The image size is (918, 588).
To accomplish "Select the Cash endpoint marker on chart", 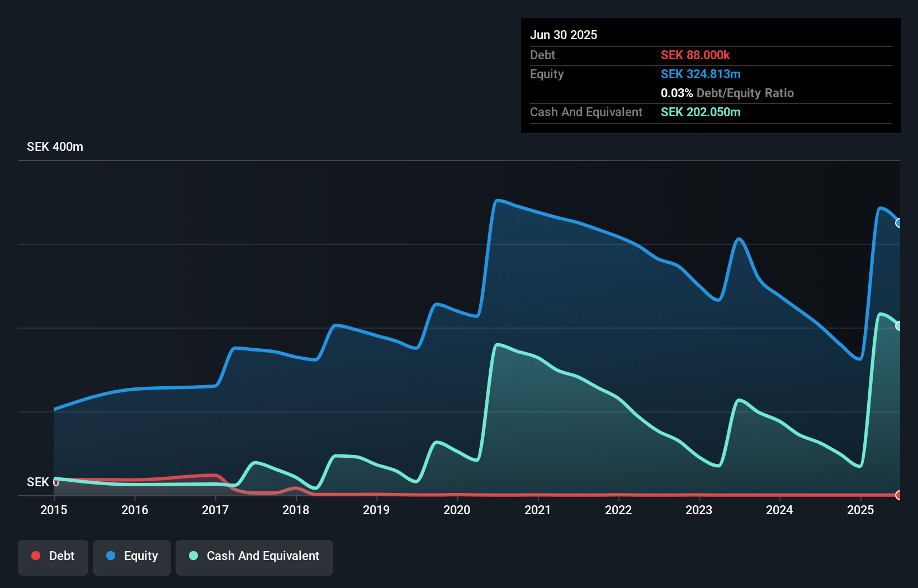I will 899,326.
